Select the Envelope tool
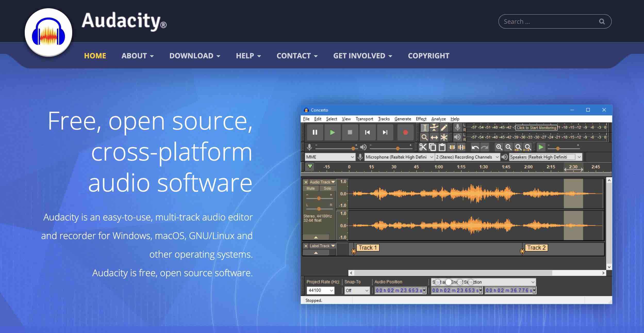The height and width of the screenshot is (333, 644). [x=434, y=128]
